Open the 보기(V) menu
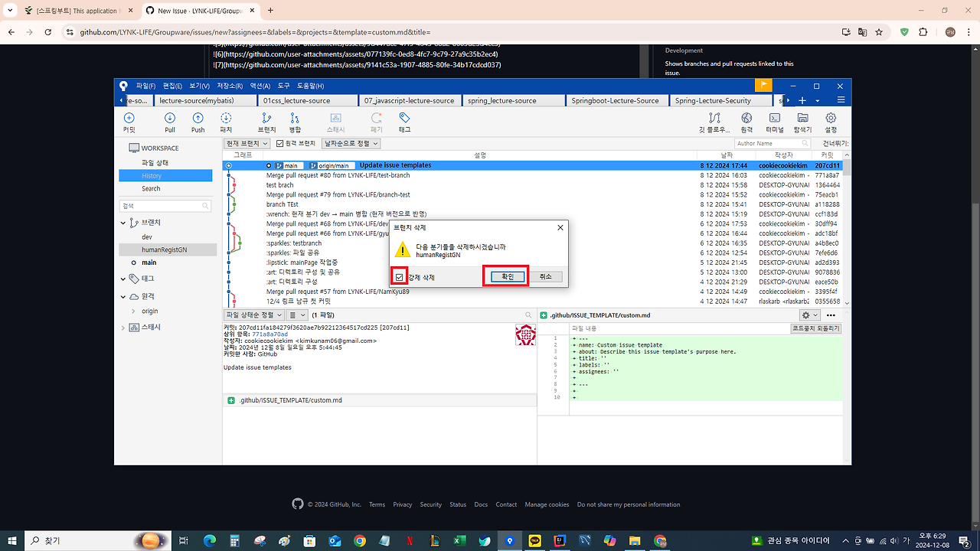Viewport: 980px width, 551px height. click(199, 86)
